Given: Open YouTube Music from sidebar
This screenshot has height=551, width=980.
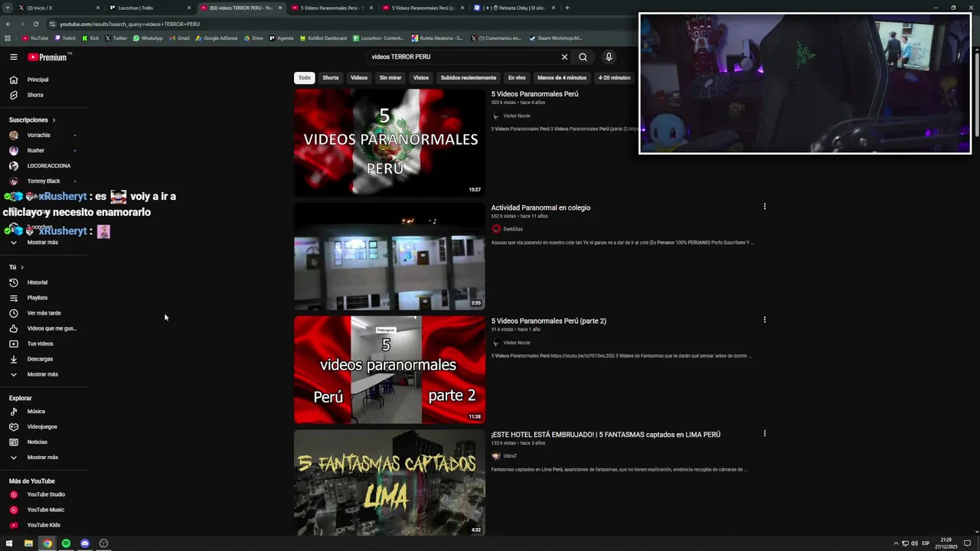Looking at the screenshot, I should pos(45,510).
